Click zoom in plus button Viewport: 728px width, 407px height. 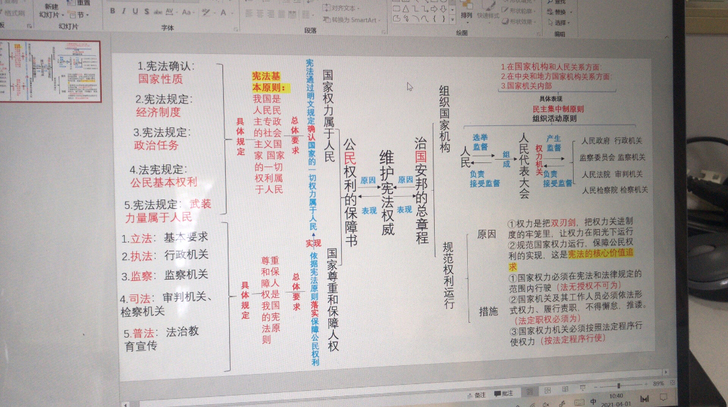(x=646, y=384)
